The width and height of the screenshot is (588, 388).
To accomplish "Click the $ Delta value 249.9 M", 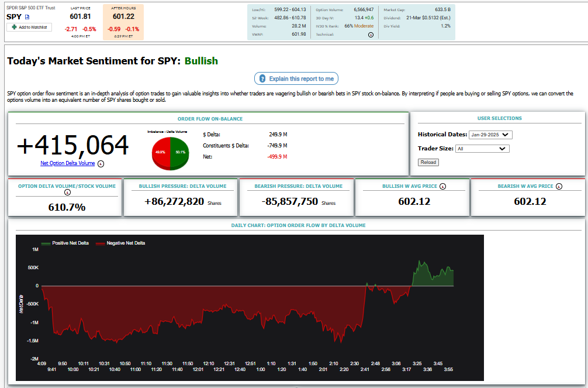I will point(278,135).
